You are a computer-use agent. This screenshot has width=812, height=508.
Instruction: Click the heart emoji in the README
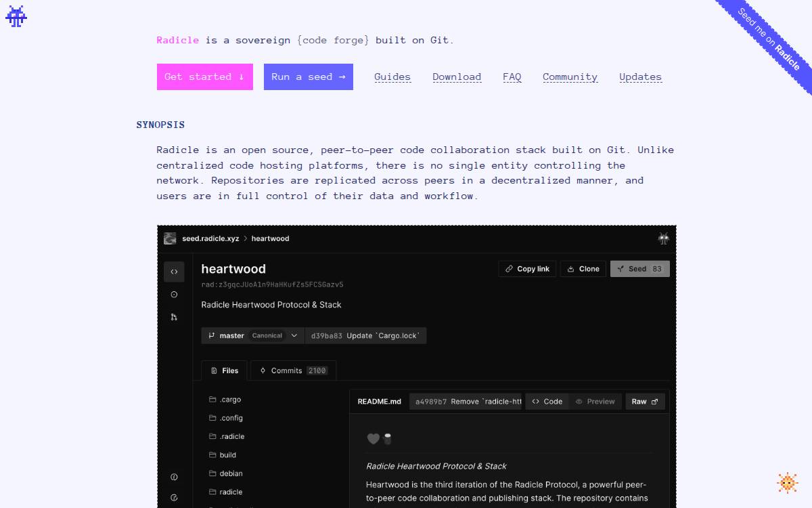373,439
